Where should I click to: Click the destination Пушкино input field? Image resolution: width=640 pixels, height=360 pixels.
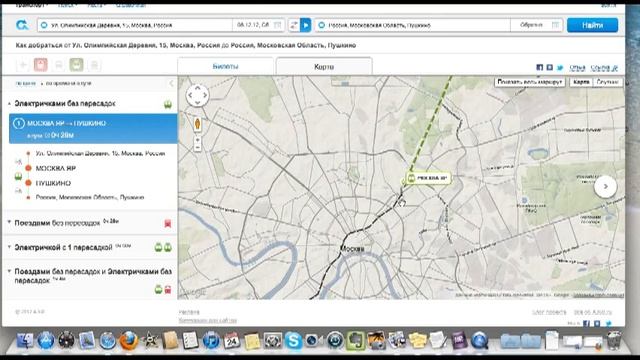pyautogui.click(x=413, y=25)
